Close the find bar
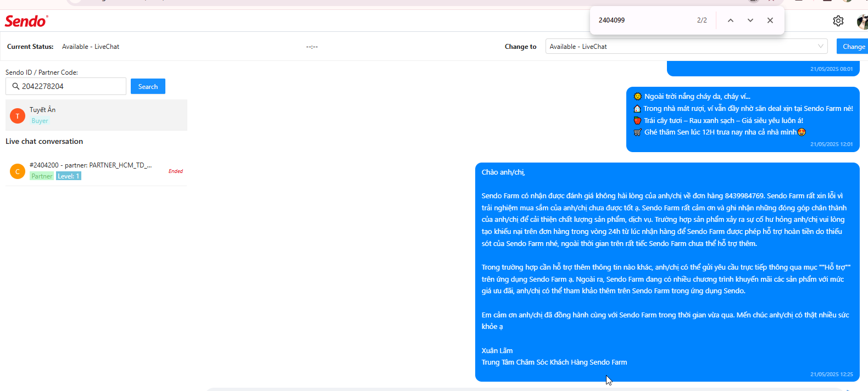The image size is (868, 391). point(770,20)
